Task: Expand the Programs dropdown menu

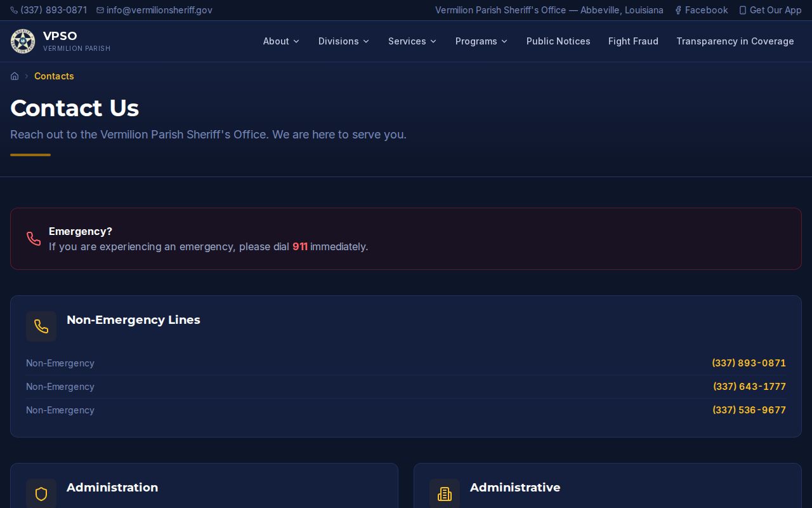Action: coord(481,41)
